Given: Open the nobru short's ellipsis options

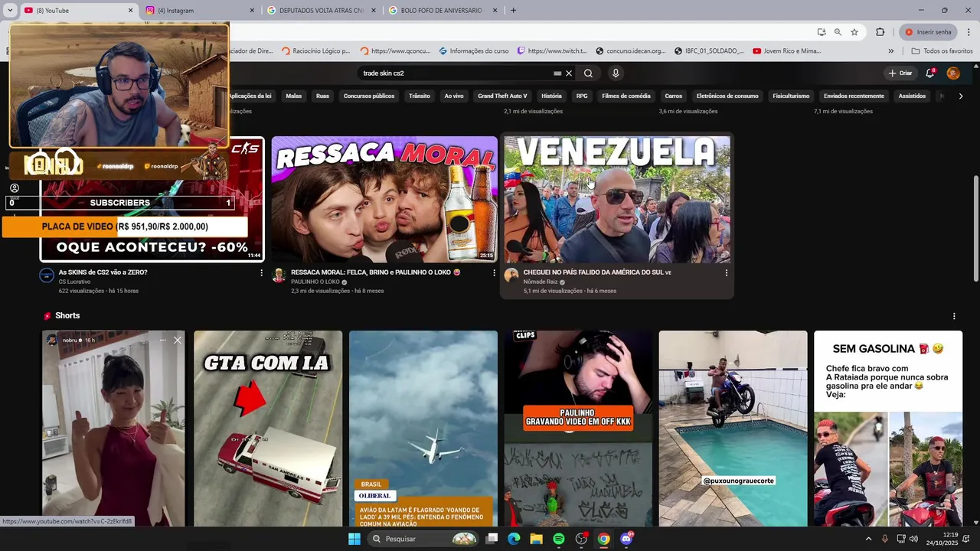Looking at the screenshot, I should pos(162,340).
